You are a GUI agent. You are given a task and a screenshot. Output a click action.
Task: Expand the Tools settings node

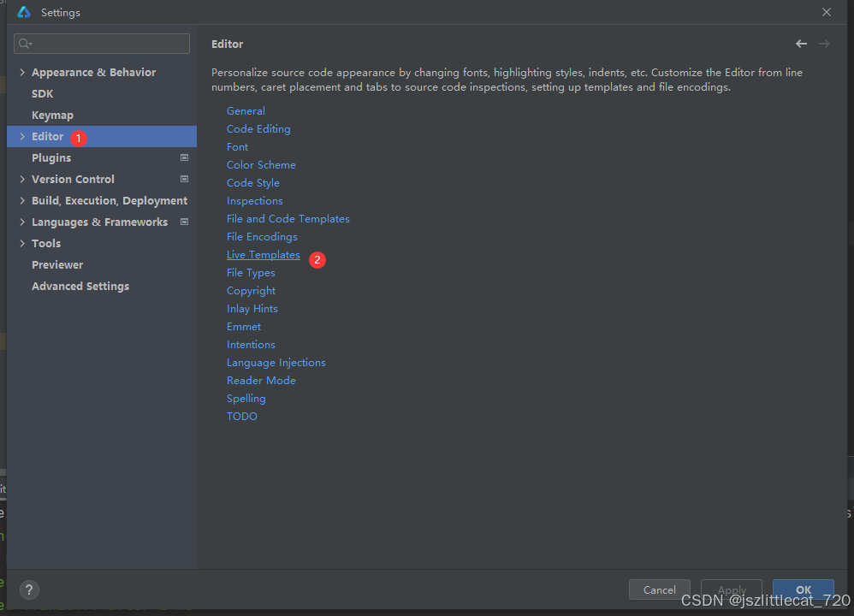pos(22,244)
